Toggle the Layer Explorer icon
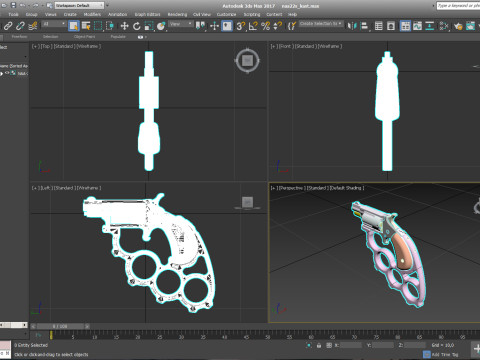This screenshot has height=360, width=480. click(x=391, y=26)
